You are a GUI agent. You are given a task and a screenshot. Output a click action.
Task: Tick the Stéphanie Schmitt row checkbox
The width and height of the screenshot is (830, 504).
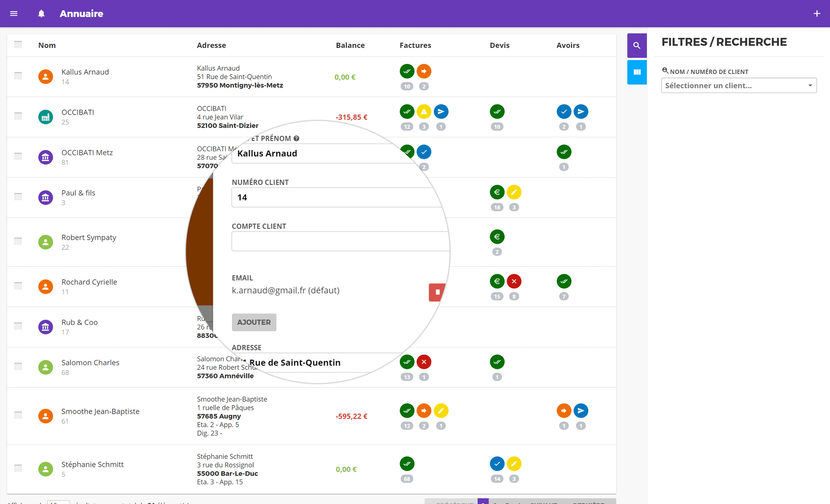(18, 468)
